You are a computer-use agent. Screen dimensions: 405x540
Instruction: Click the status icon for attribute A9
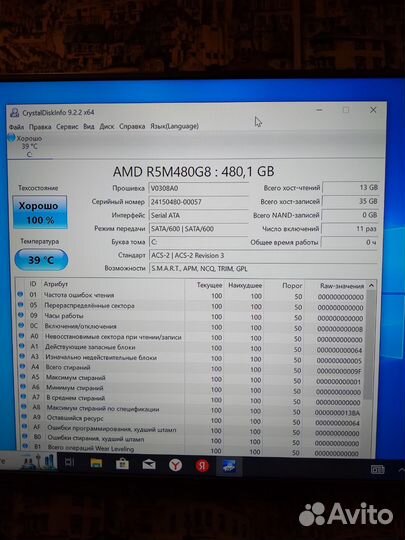pyautogui.click(x=24, y=417)
